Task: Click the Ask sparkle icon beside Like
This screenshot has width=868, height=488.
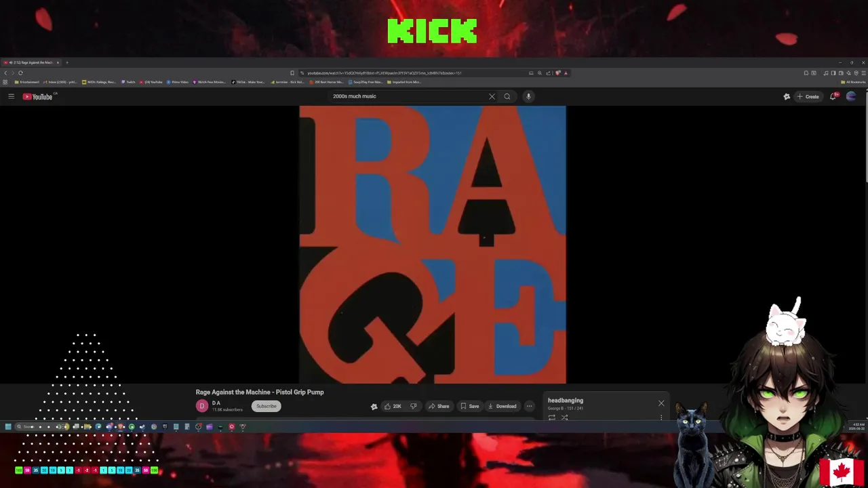Action: point(374,406)
